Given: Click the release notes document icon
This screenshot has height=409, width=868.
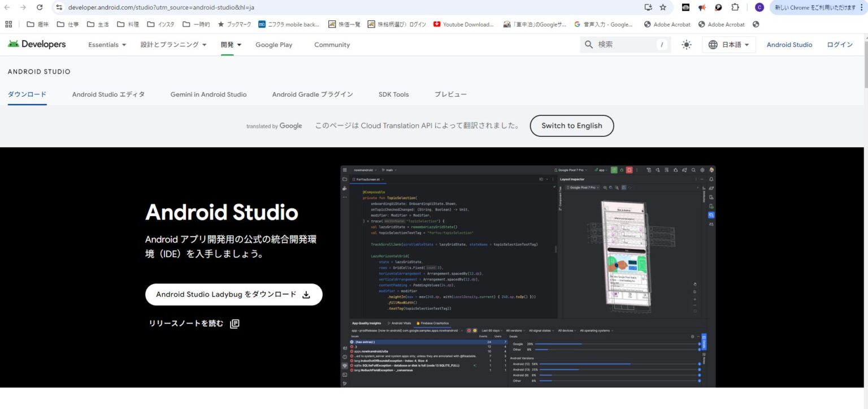Looking at the screenshot, I should (x=234, y=323).
